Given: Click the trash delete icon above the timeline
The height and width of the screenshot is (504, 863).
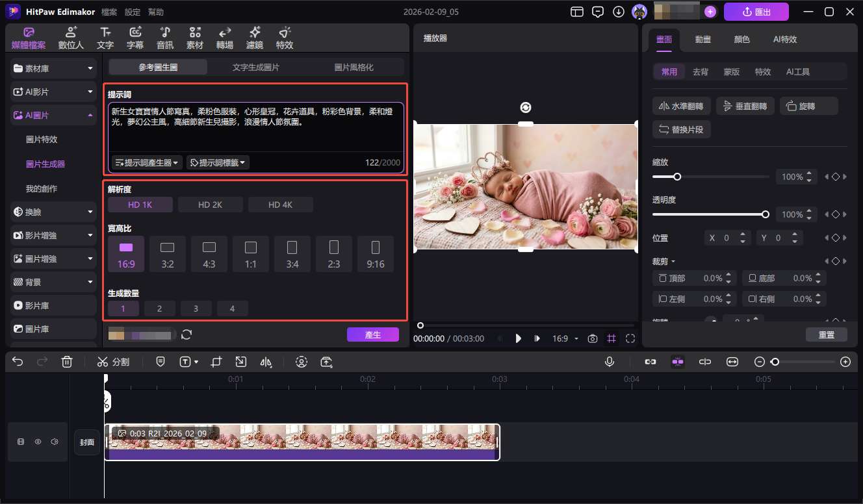Looking at the screenshot, I should [66, 362].
